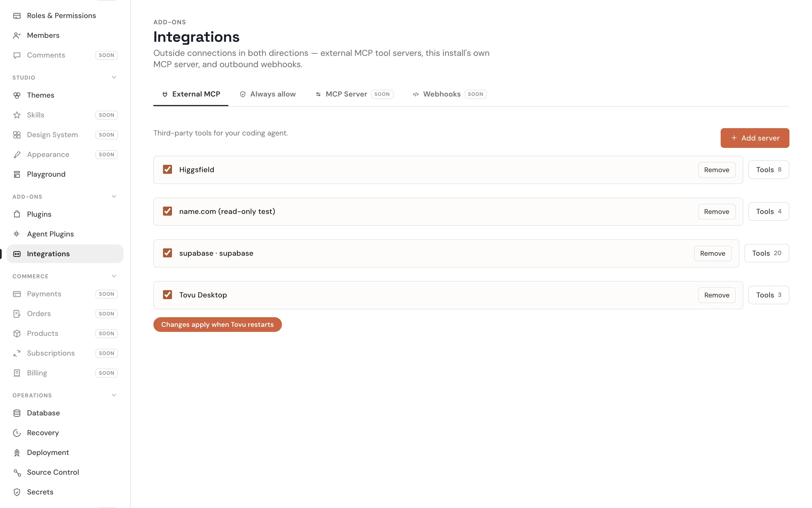This screenshot has height=508, width=812.
Task: Click the Playground icon in sidebar
Action: coord(17,174)
